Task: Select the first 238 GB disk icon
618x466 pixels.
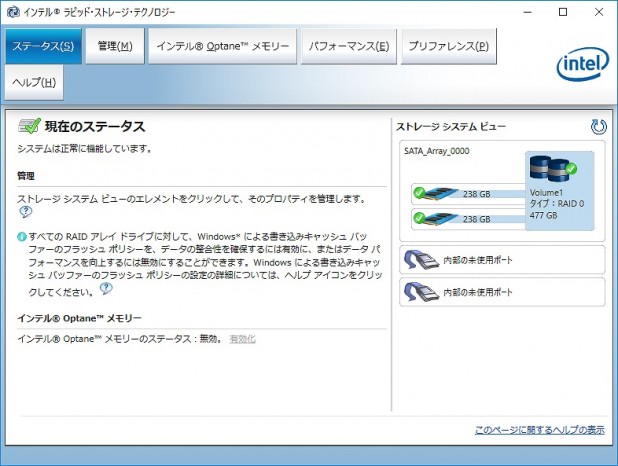Action: [x=435, y=193]
